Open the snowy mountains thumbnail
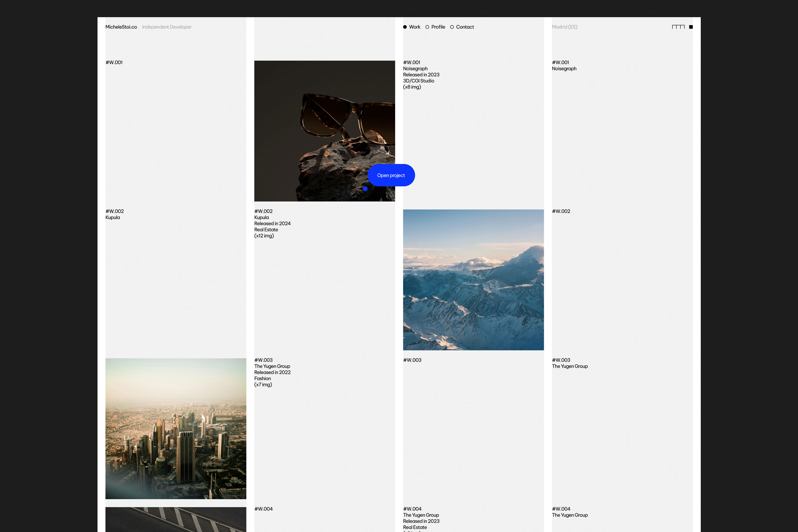Screen dimensions: 798x532 point(473,280)
